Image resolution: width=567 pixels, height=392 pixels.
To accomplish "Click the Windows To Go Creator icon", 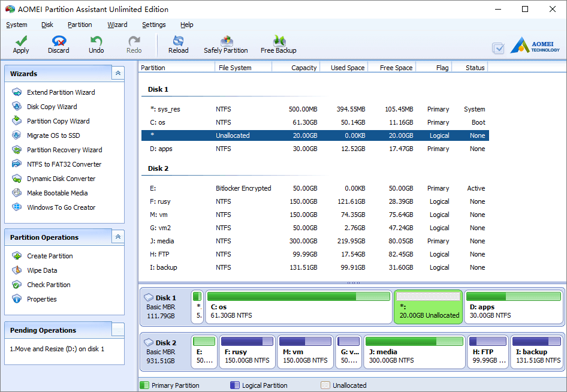I will [17, 207].
